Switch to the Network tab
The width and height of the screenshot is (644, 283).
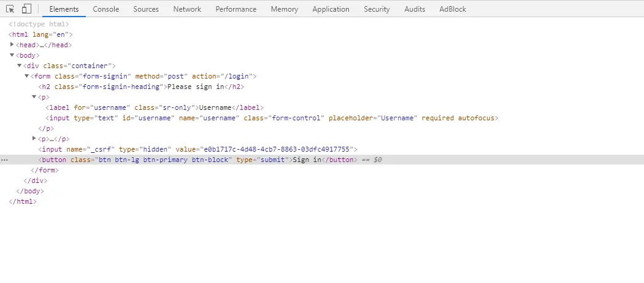click(187, 9)
